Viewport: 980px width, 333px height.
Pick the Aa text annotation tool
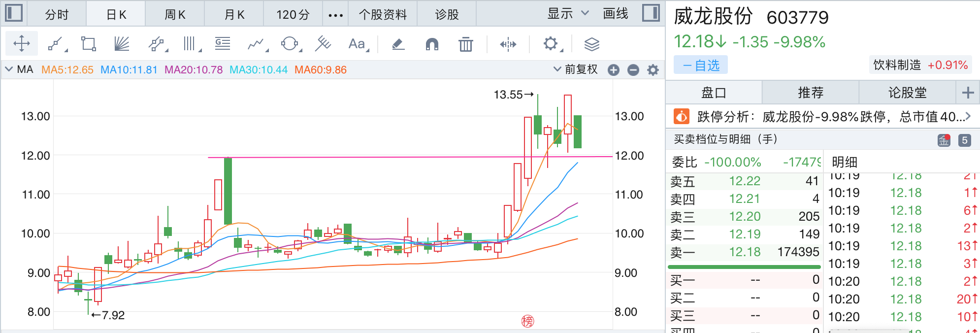(x=357, y=44)
